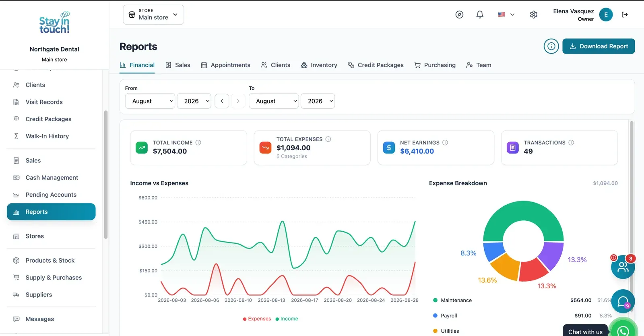
Task: Open the settings gear icon
Action: (534, 15)
